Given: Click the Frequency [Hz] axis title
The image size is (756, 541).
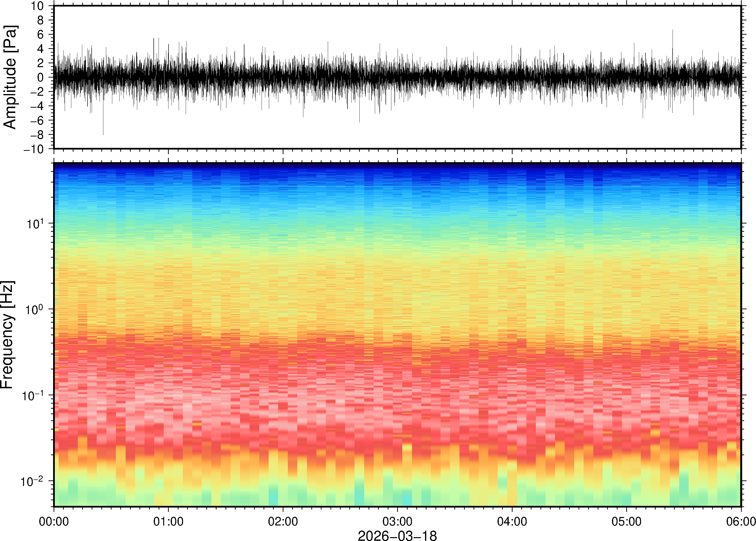Looking at the screenshot, I should pyautogui.click(x=7, y=335).
